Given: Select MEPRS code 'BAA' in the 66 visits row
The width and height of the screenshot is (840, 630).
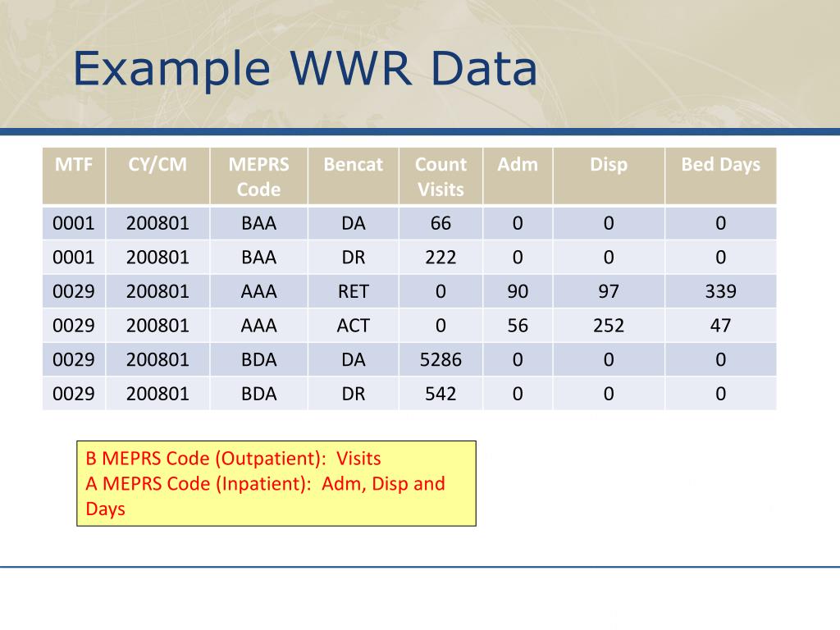Looking at the screenshot, I should click(258, 223).
